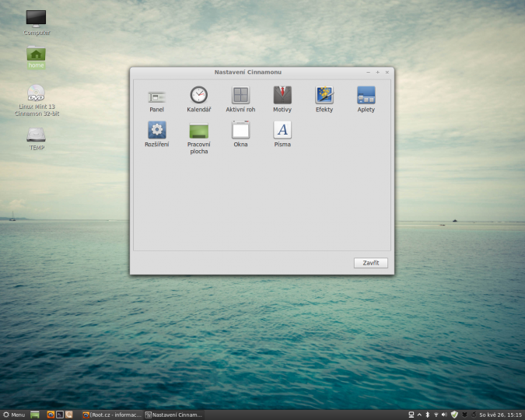Open Aplety applets settings
This screenshot has height=420, width=525.
click(x=366, y=100)
